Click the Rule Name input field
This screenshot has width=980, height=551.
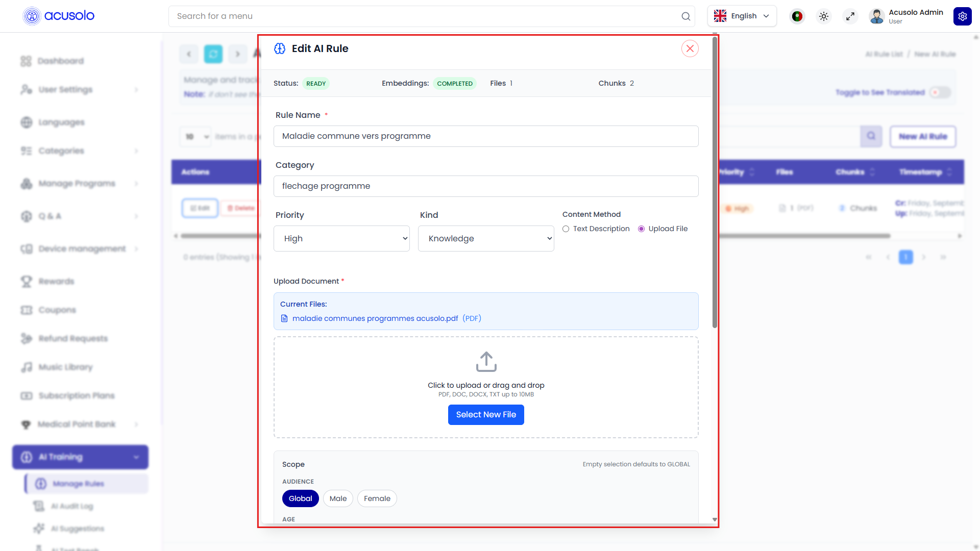coord(486,136)
